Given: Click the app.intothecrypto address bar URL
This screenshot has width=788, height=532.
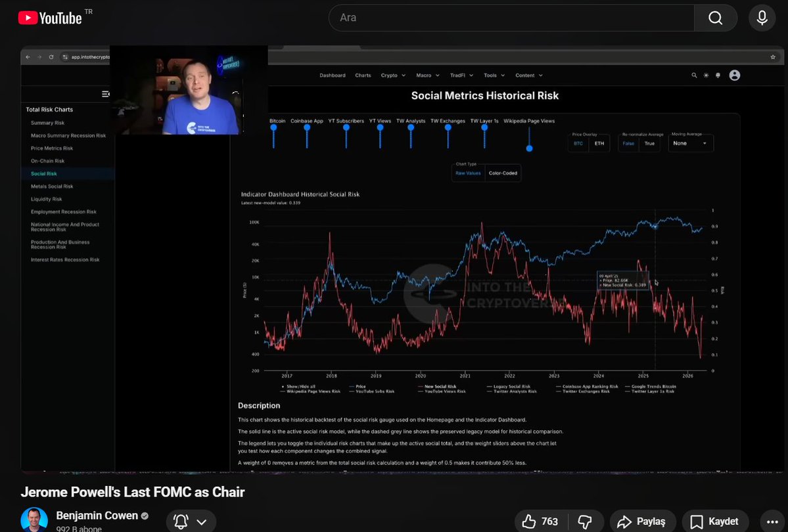Looking at the screenshot, I should [x=90, y=57].
